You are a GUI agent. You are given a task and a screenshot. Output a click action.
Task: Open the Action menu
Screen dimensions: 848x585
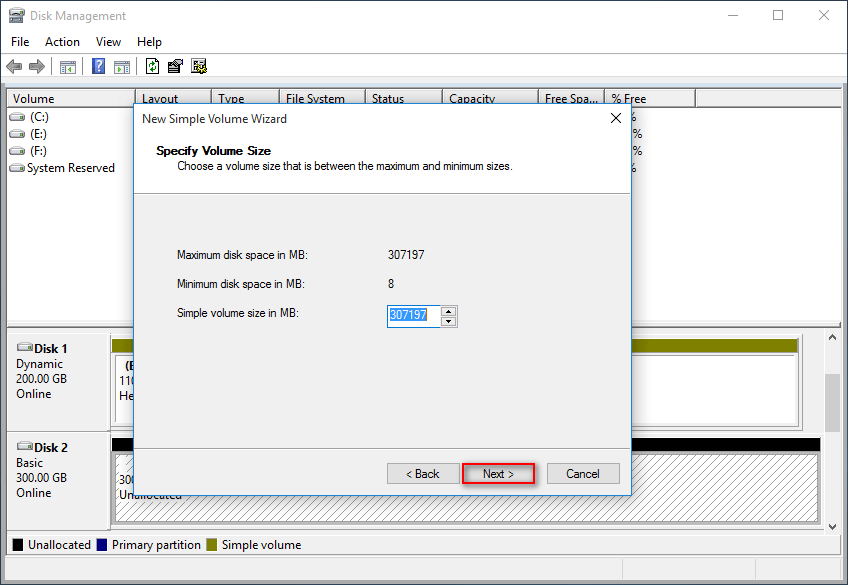pos(62,42)
